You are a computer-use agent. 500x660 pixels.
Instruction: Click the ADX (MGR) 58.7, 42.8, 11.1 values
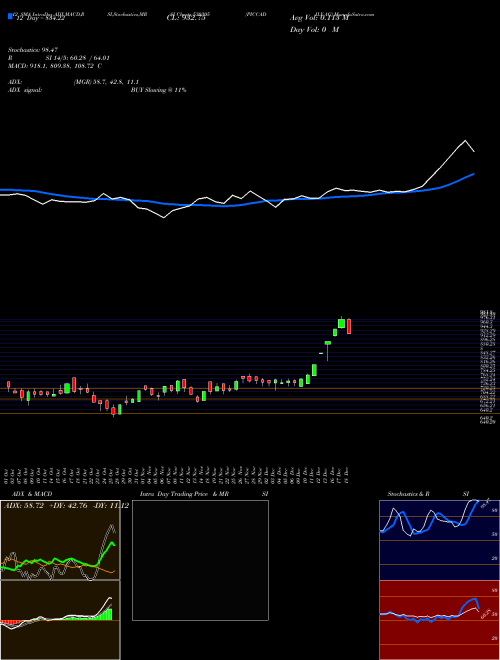click(106, 82)
